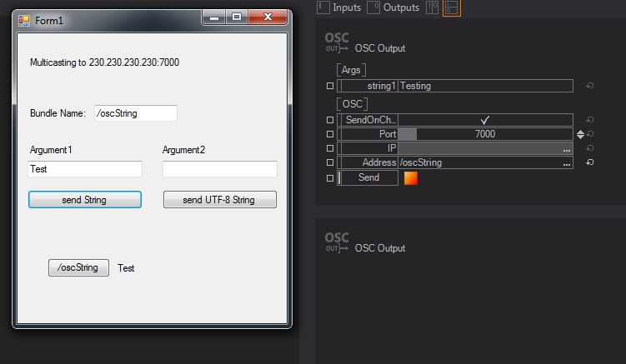Open the IP field ellipsis editor
This screenshot has height=364, width=626.
pos(567,148)
